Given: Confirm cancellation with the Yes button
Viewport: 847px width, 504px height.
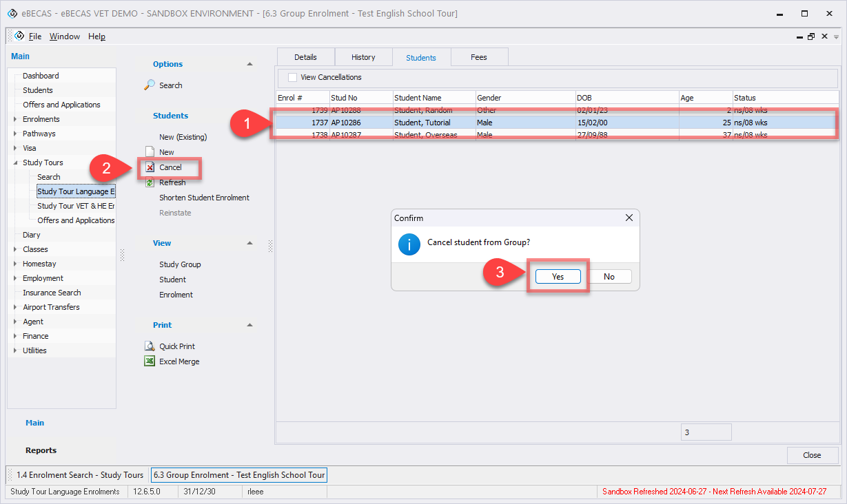Looking at the screenshot, I should (x=558, y=277).
